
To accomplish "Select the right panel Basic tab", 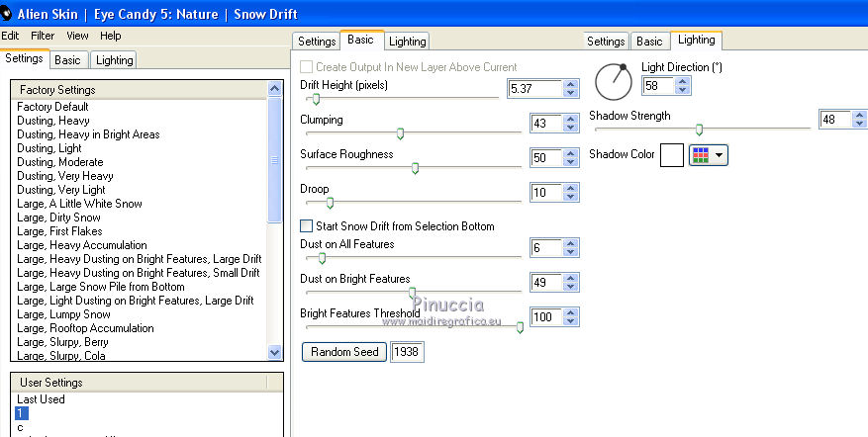I will pos(649,41).
